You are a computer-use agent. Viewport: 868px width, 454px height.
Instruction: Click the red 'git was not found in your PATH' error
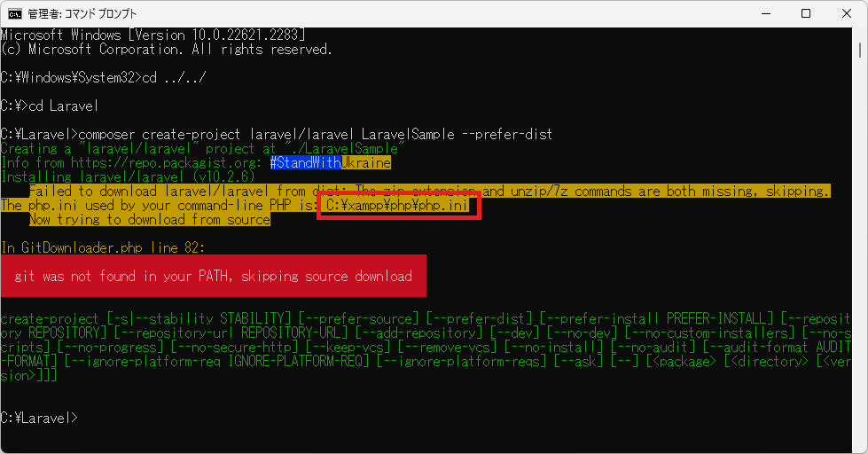[213, 276]
